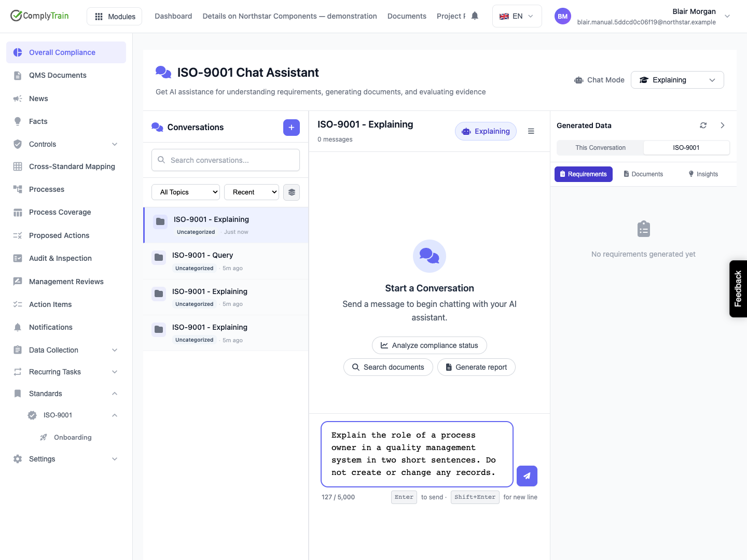The height and width of the screenshot is (560, 747).
Task: Open the All Topics filter dropdown
Action: tap(186, 192)
